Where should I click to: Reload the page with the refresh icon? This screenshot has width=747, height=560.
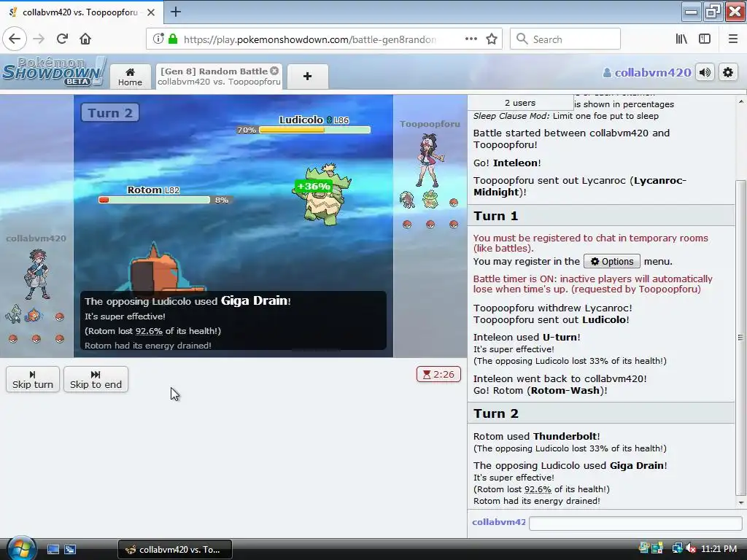[62, 39]
